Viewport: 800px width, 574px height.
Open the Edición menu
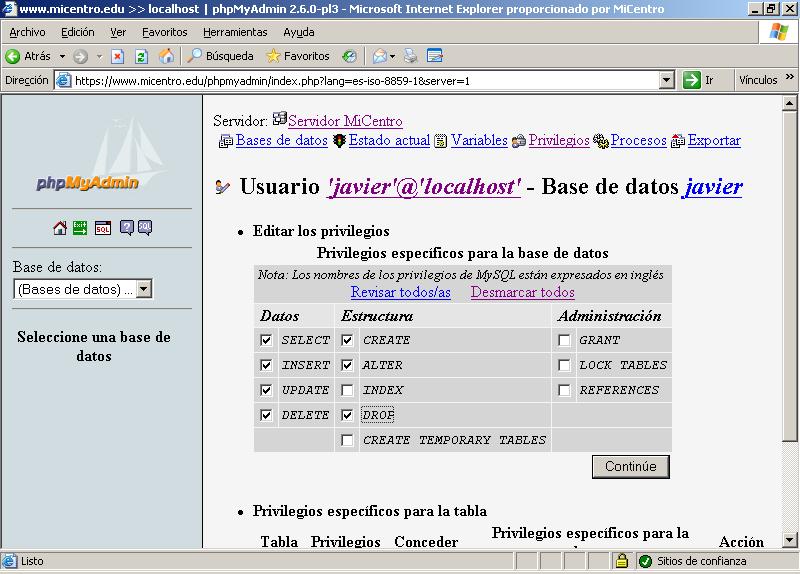click(78, 32)
